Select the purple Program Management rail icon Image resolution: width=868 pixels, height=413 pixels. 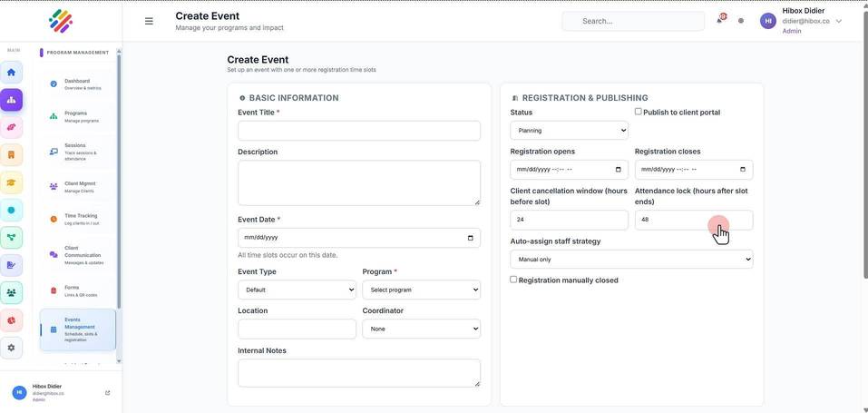coord(11,101)
